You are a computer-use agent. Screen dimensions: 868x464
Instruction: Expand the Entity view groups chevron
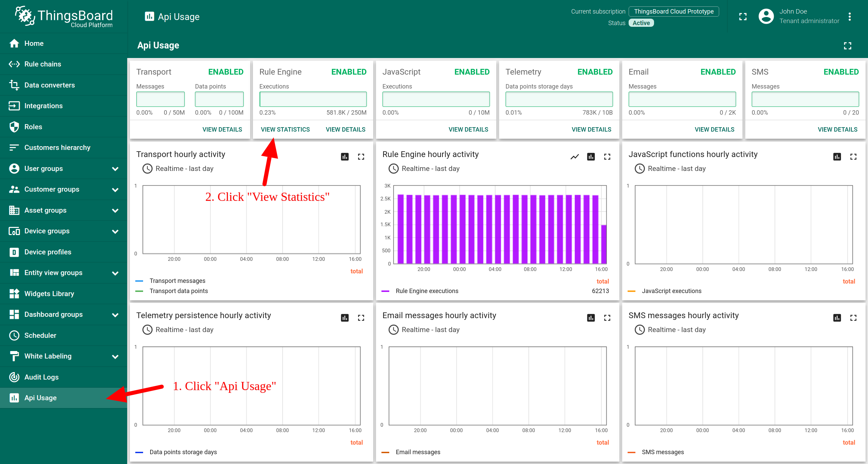(115, 273)
